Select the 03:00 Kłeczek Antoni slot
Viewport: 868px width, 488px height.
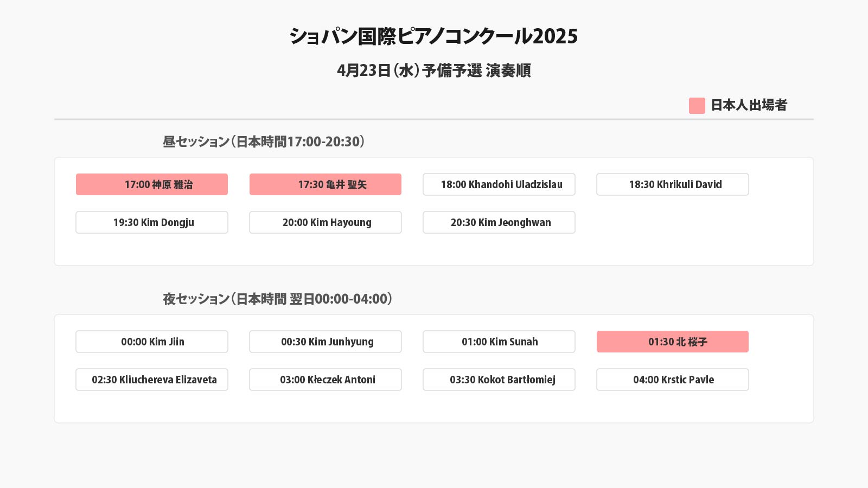point(325,380)
